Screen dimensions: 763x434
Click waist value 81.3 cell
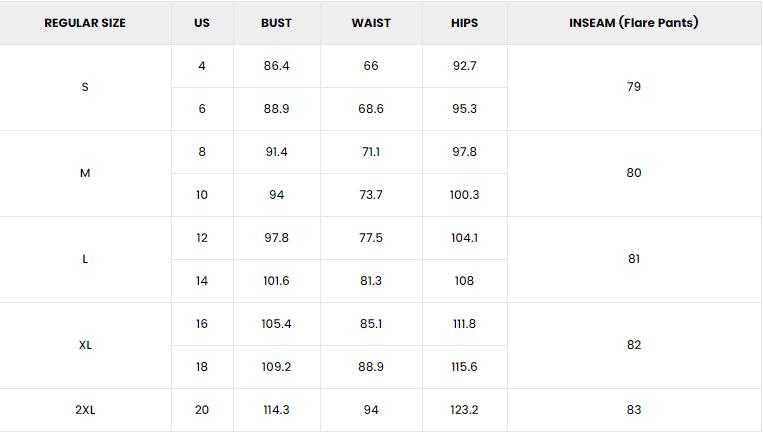371,281
